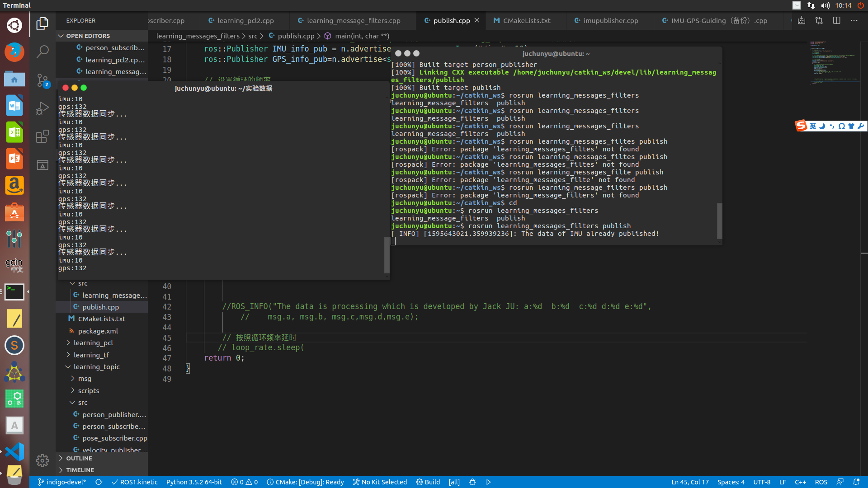Toggle ROS1.kinetic status item
This screenshot has height=488, width=868.
[135, 482]
